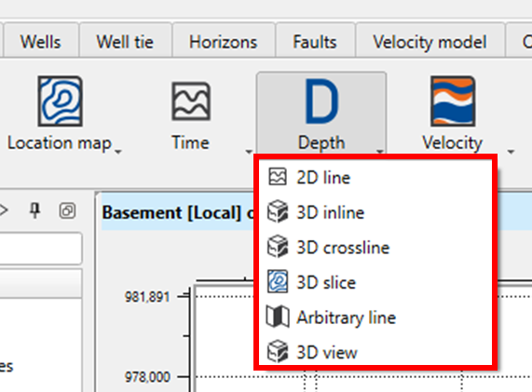Expand the Velocity dropdown arrow
532x392 pixels.
[x=511, y=152]
